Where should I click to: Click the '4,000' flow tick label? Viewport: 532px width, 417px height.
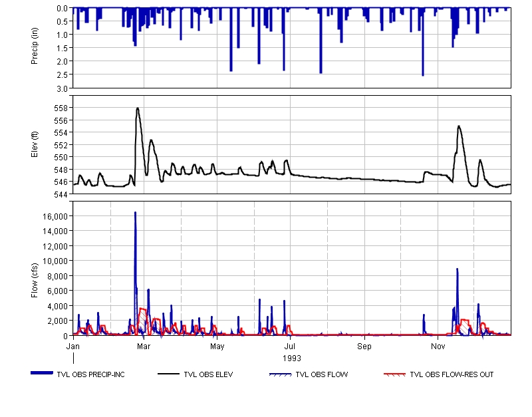[57, 307]
